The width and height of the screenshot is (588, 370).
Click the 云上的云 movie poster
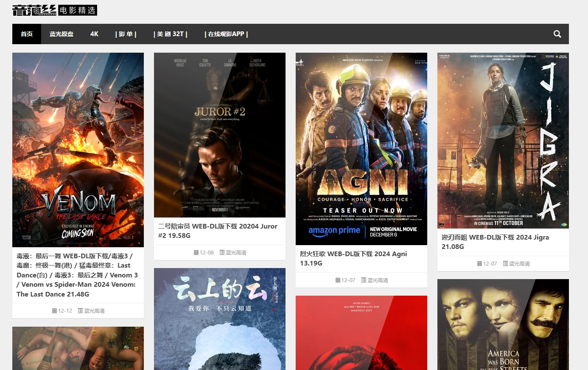[219, 319]
